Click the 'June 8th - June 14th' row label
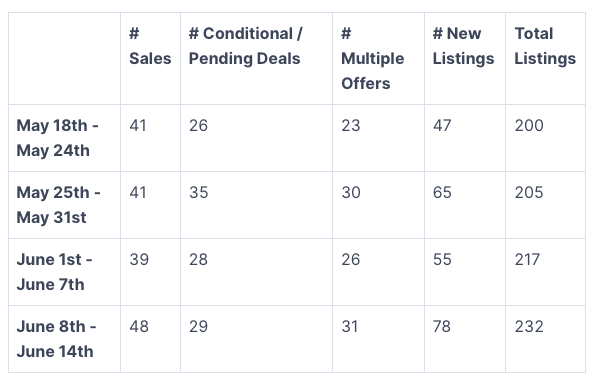Viewport: 596px width, 381px height. [x=56, y=339]
